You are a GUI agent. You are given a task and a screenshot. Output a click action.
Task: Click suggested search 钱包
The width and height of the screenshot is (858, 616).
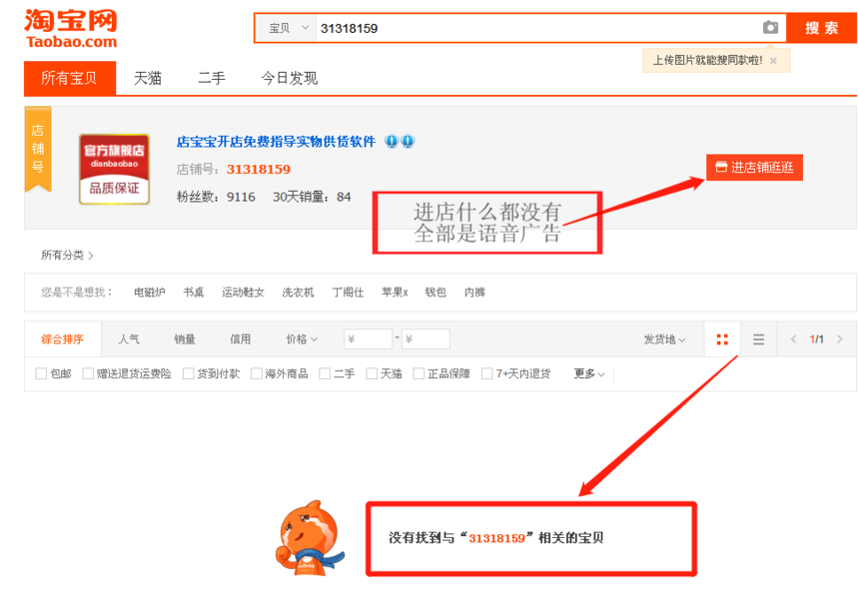click(x=435, y=293)
